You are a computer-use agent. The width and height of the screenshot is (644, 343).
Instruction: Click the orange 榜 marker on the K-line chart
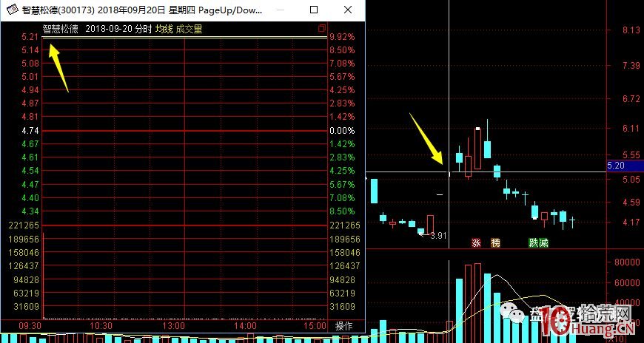click(x=496, y=243)
